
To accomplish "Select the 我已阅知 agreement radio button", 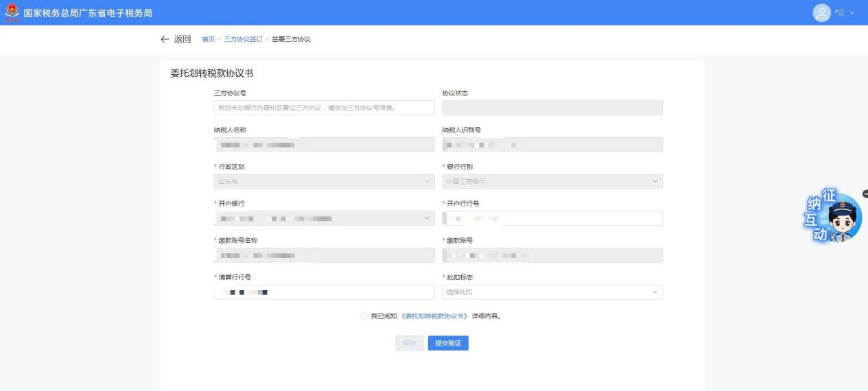I will [x=364, y=316].
